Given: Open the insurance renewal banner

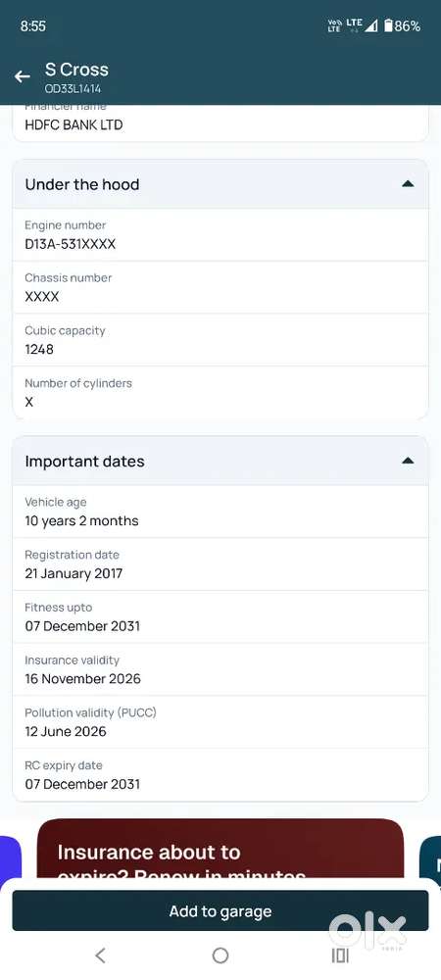Looking at the screenshot, I should tap(220, 848).
